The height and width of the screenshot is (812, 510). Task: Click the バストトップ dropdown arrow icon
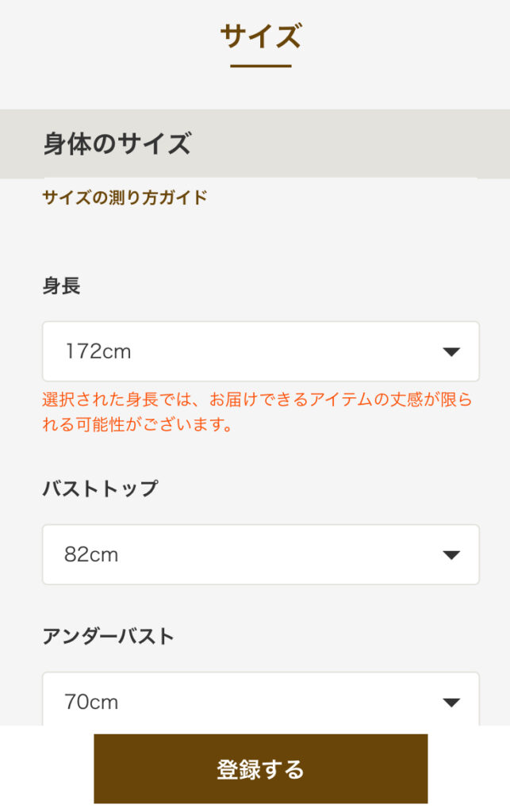point(451,555)
